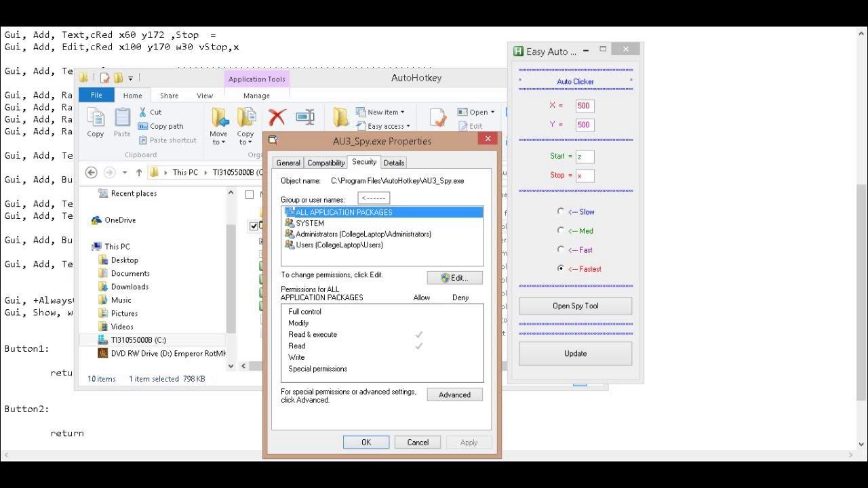Open Videos folder in navigation pane
Viewport: 868px width, 488px height.
pos(115,327)
